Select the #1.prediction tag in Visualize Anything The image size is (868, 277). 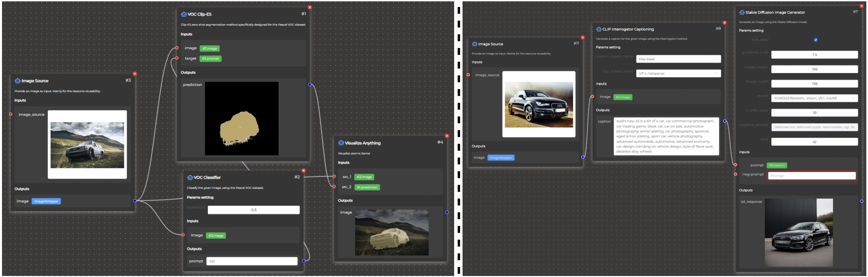pos(367,187)
